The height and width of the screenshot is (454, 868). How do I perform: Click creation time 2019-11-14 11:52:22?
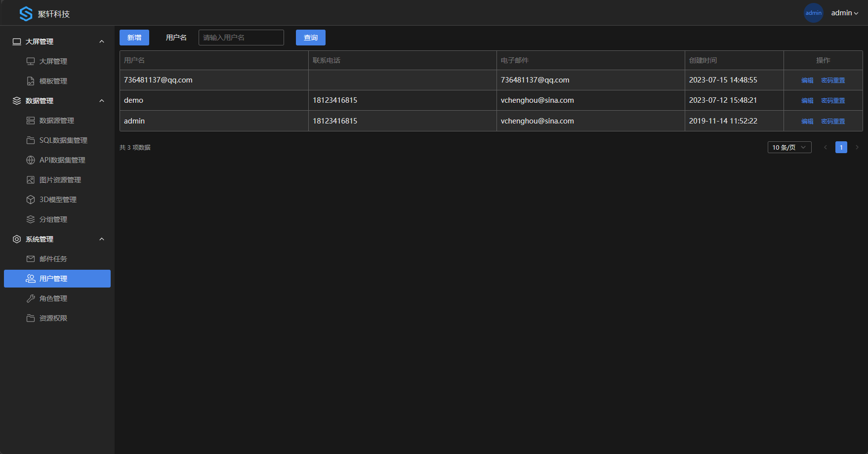723,121
